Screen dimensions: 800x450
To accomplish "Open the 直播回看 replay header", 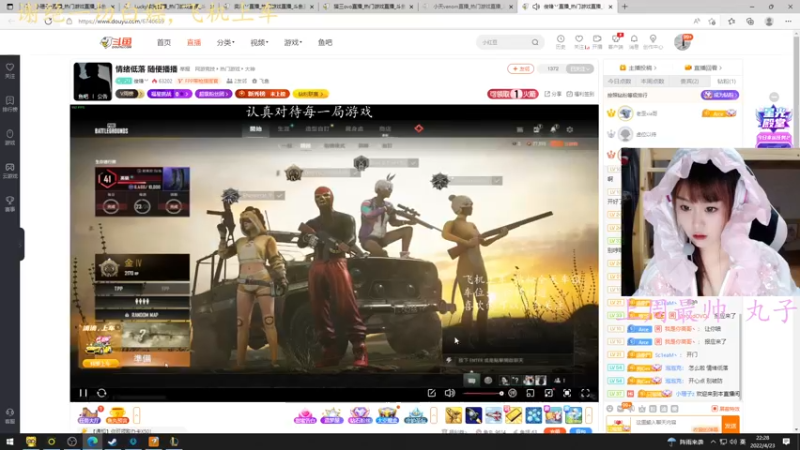I will (704, 67).
